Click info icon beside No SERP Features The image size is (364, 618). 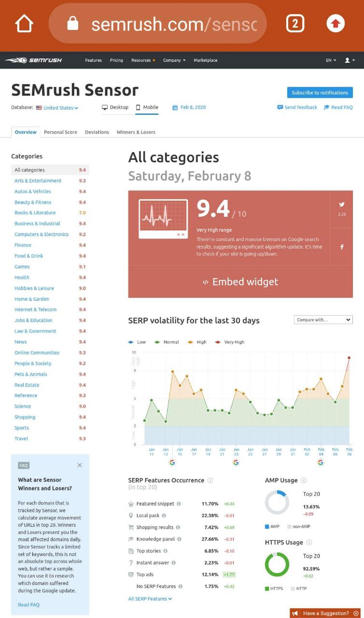coord(180,586)
